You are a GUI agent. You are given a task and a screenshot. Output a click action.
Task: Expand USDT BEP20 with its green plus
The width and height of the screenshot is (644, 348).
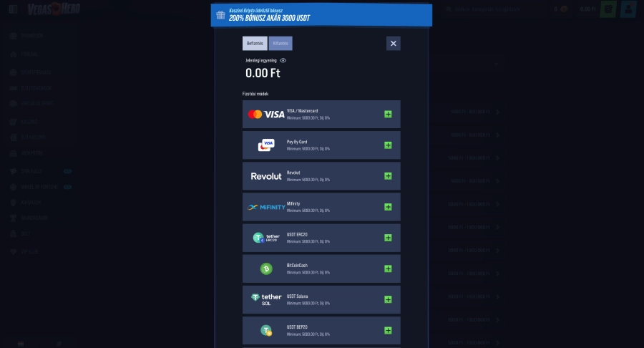pos(388,330)
